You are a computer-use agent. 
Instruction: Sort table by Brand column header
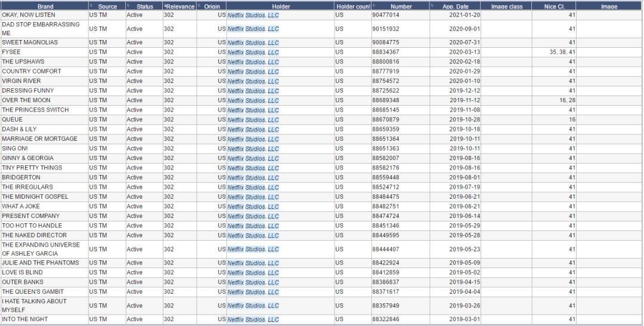click(45, 6)
